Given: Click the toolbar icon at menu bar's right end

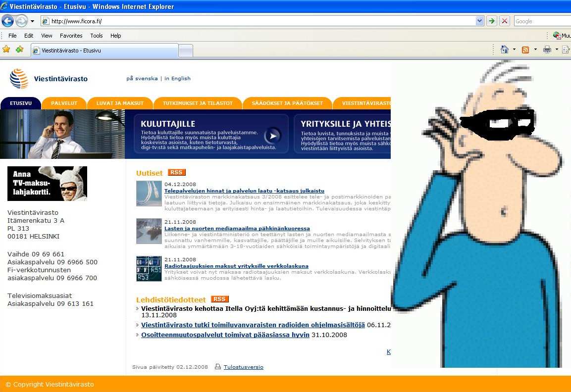Looking at the screenshot, I should point(557,35).
